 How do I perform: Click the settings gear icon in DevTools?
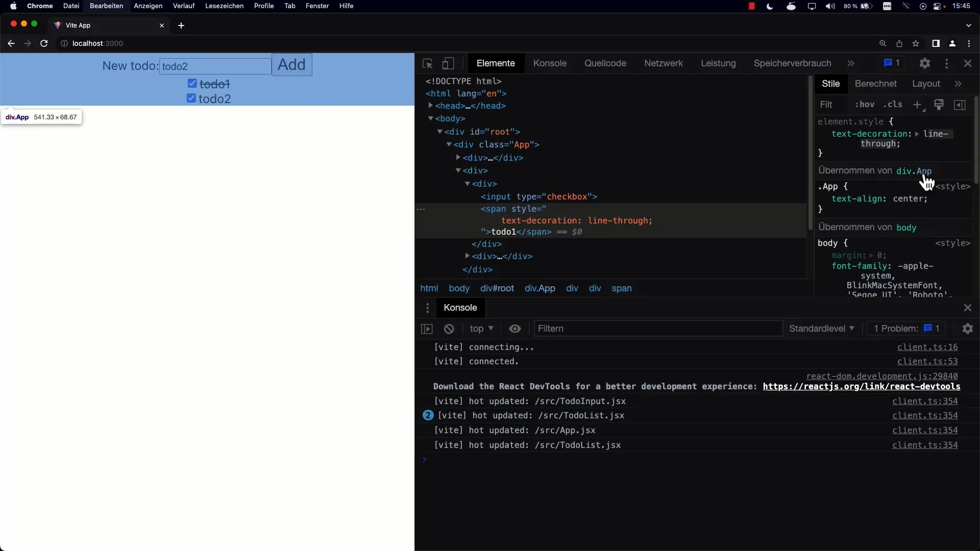pos(925,63)
